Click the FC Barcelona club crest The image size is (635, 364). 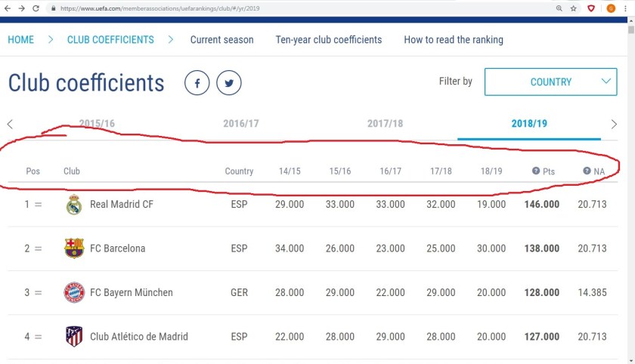[73, 248]
